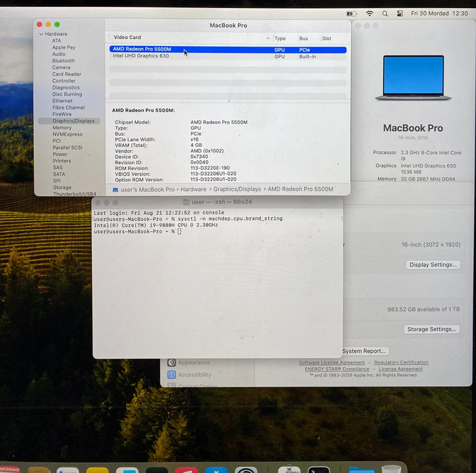Image resolution: width=476 pixels, height=473 pixels.
Task: Open System Report… button
Action: [364, 351]
